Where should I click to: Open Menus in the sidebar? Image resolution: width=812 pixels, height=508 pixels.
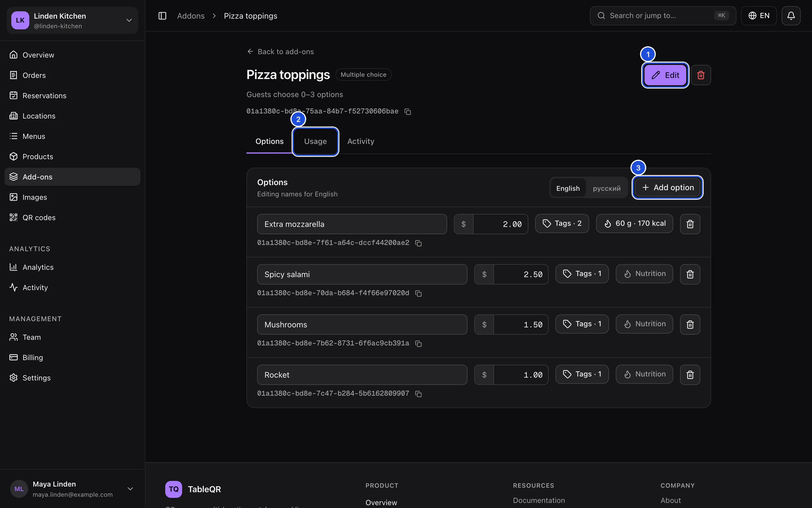point(72,136)
